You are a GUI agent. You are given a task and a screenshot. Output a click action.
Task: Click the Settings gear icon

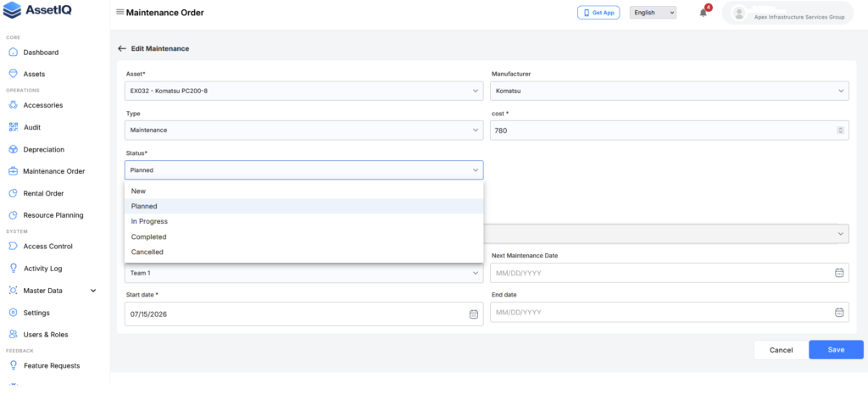tap(14, 313)
